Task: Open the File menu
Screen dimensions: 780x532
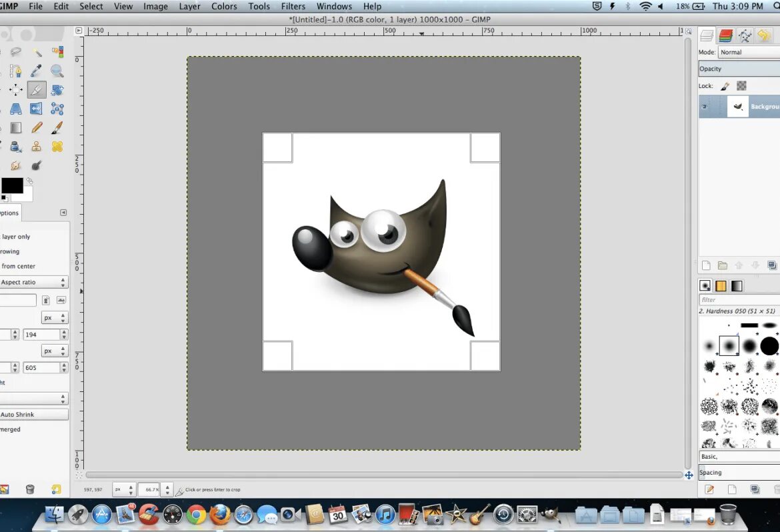Action: pyautogui.click(x=36, y=7)
